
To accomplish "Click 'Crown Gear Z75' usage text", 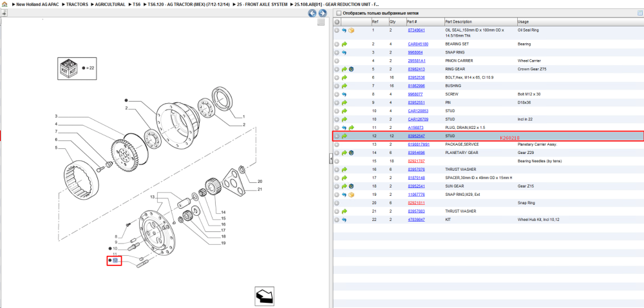I will (531, 69).
